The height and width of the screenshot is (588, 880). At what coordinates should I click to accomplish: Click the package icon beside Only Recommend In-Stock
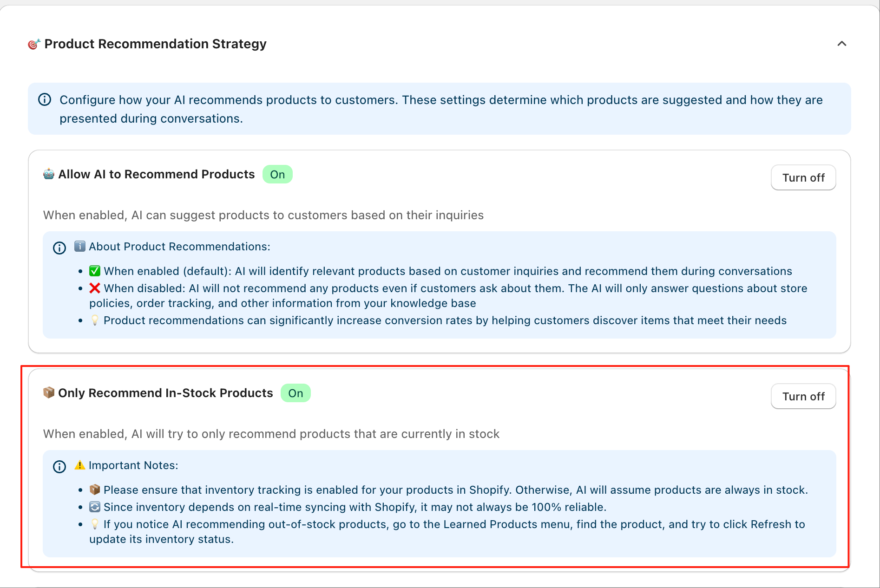point(49,393)
